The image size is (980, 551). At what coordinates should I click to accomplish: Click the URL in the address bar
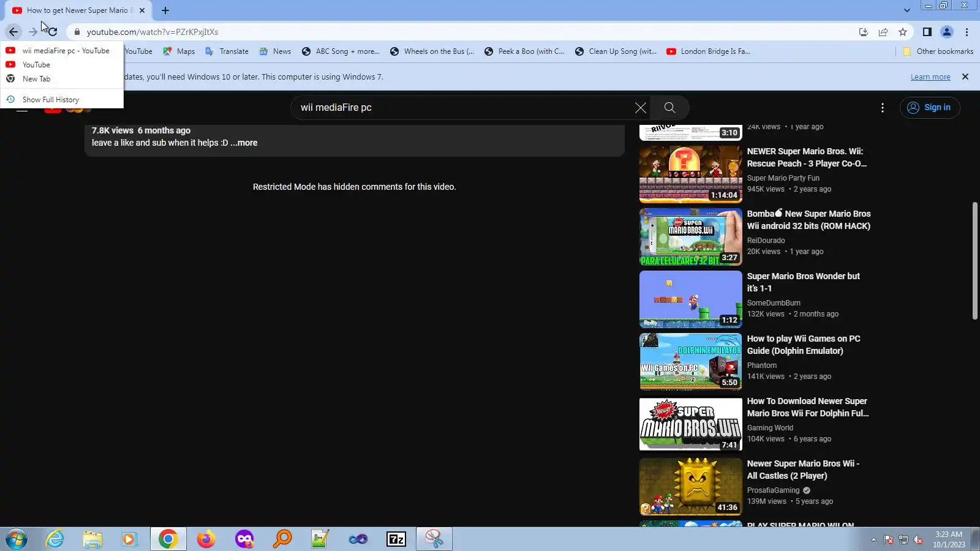(x=153, y=32)
